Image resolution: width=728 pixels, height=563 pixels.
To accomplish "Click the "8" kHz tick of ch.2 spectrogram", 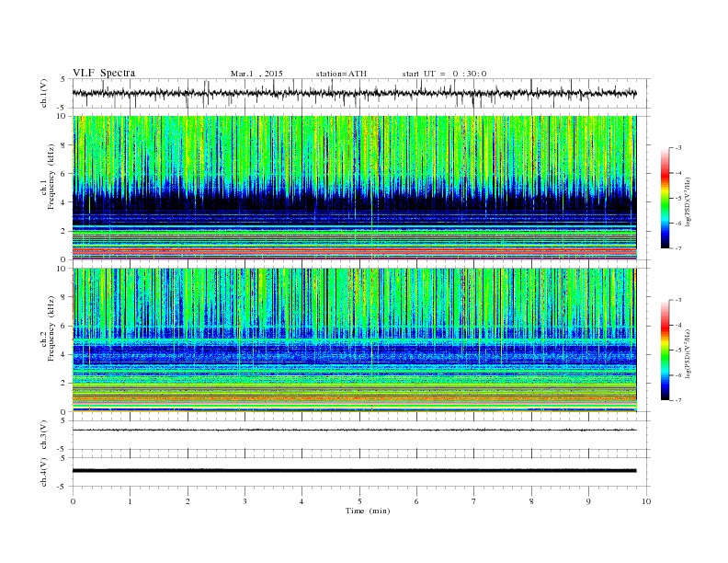I will (x=63, y=297).
